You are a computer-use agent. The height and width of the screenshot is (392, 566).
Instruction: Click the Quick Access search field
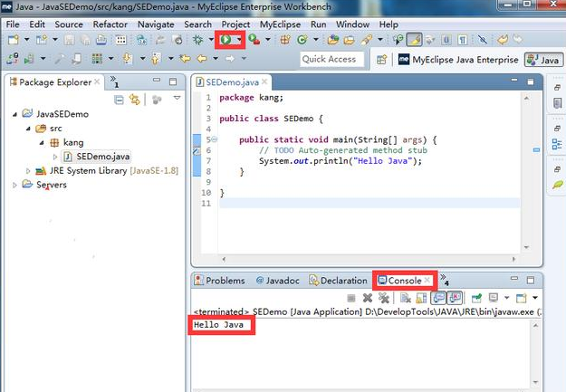click(330, 60)
